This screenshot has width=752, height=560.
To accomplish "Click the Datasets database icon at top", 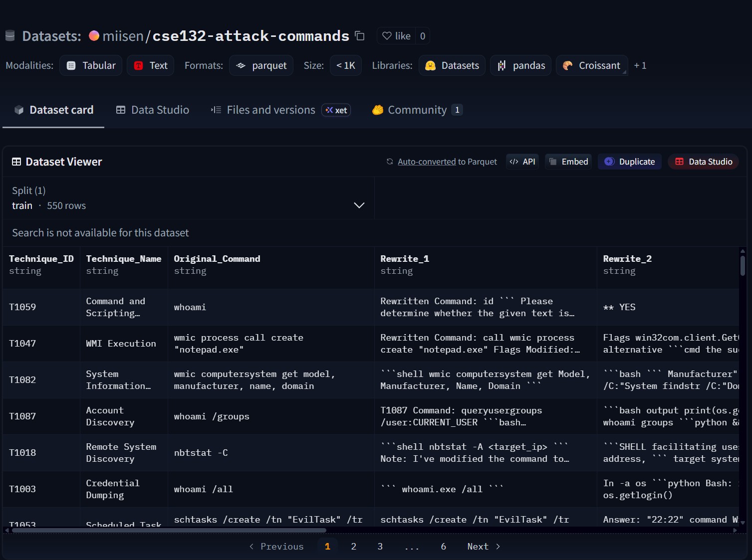I will 10,36.
